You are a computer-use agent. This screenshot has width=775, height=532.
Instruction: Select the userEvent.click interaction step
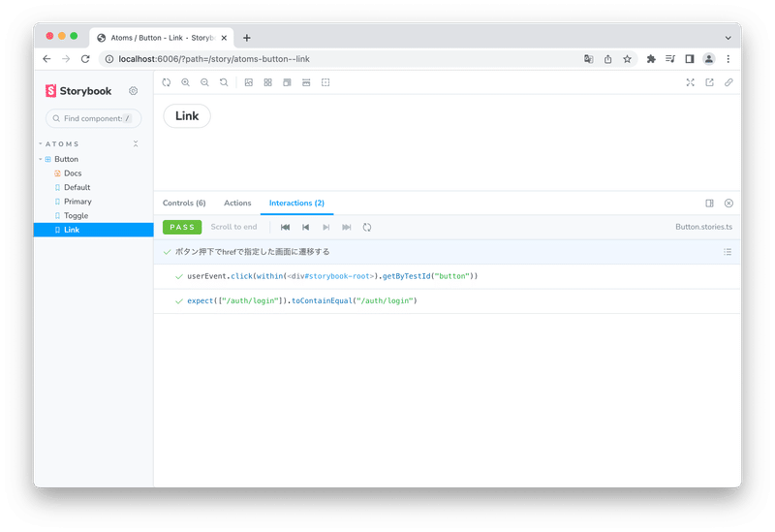point(447,276)
